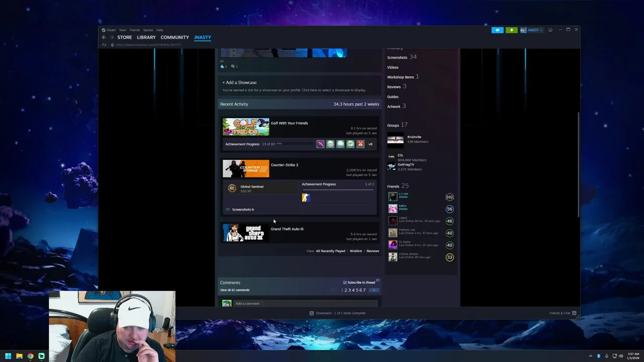Switch to Big Picture mode icon
Screen dimensions: 644x362
[550, 30]
